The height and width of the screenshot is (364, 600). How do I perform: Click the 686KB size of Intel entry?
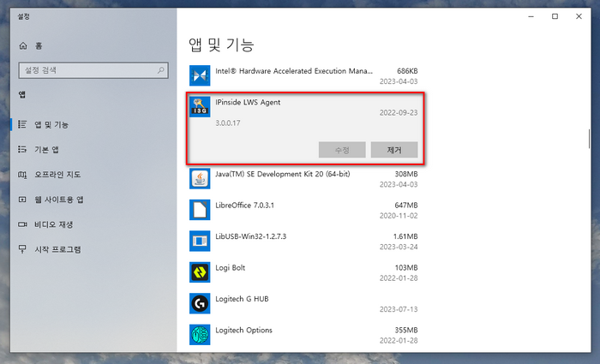pos(407,71)
